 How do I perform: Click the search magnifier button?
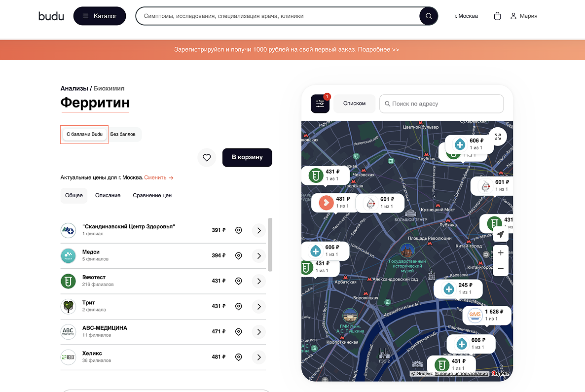[x=429, y=16]
